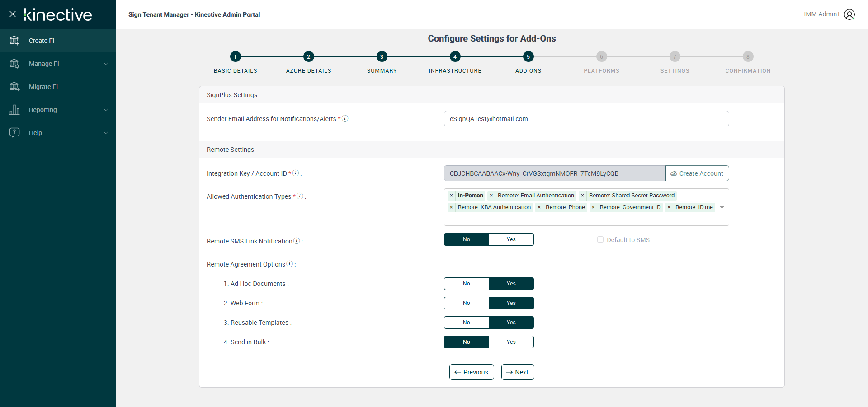Click the Sender Email Address input field
The width and height of the screenshot is (868, 407).
click(586, 119)
